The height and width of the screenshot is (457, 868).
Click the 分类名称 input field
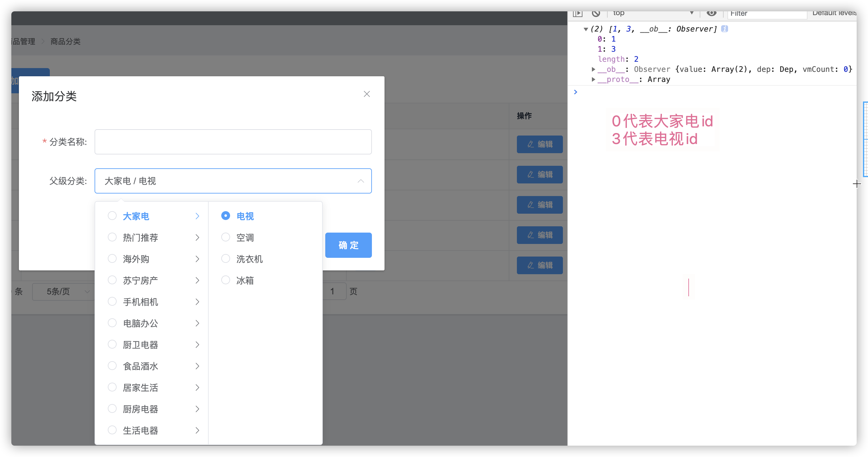click(233, 142)
